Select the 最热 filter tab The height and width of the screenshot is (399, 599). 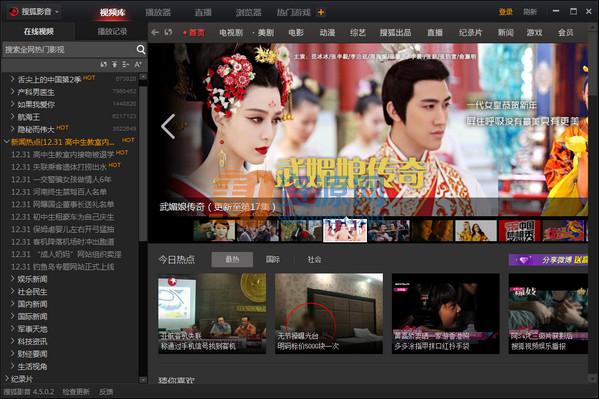232,260
